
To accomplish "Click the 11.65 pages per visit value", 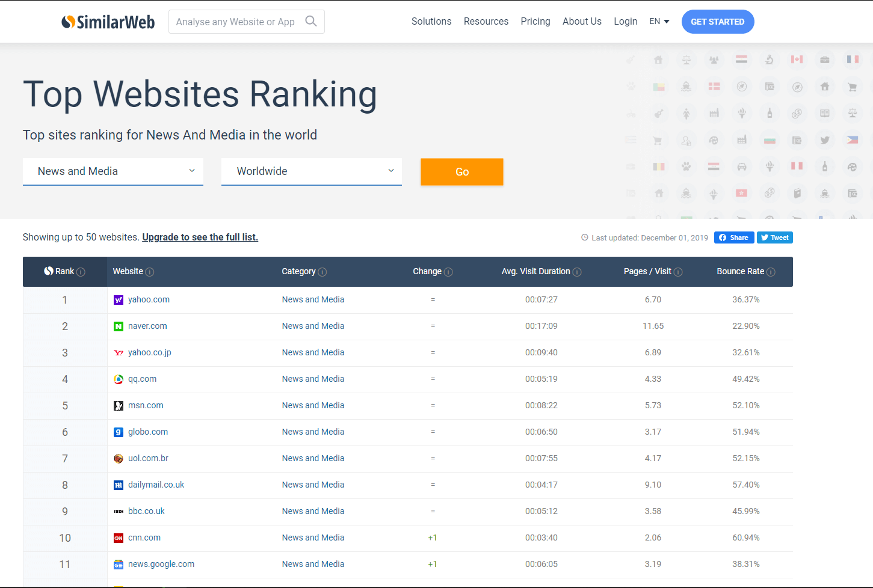I will coord(653,326).
